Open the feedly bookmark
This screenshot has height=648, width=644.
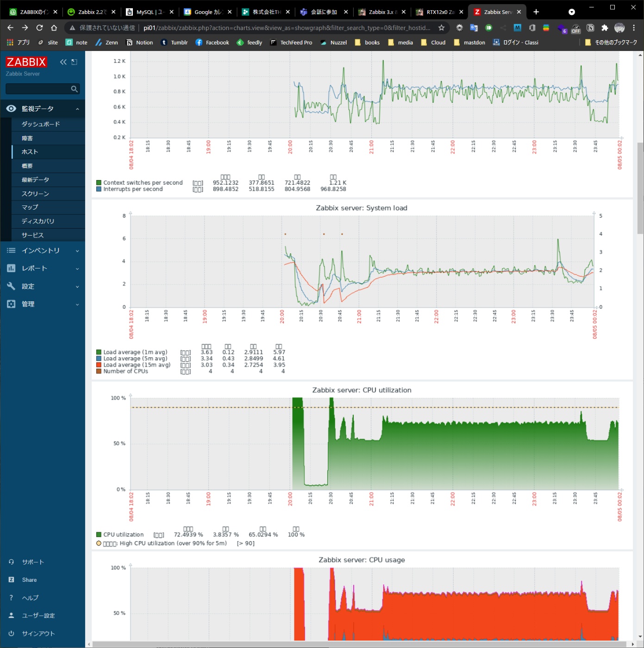tap(249, 43)
